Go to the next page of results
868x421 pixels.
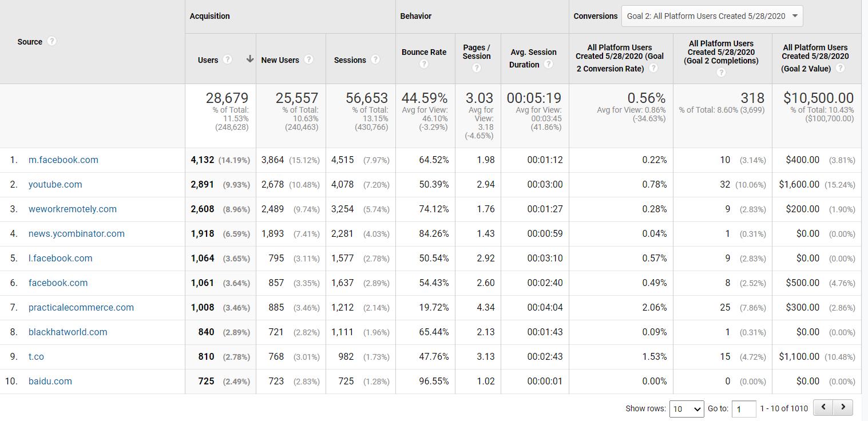(x=843, y=408)
